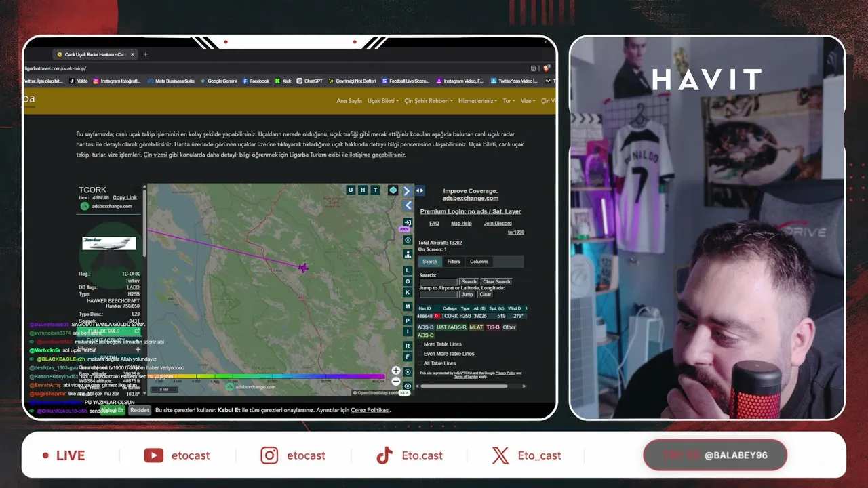Check the More Table Lines checkbox
This screenshot has width=868, height=488.
[x=420, y=344]
